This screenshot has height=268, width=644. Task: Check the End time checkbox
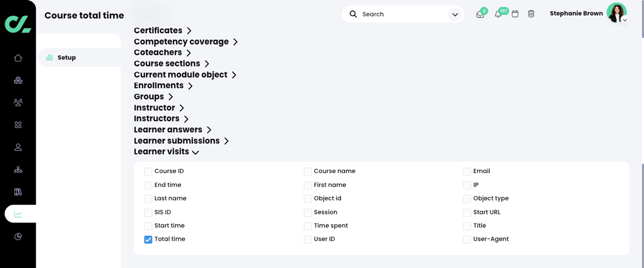(x=148, y=185)
